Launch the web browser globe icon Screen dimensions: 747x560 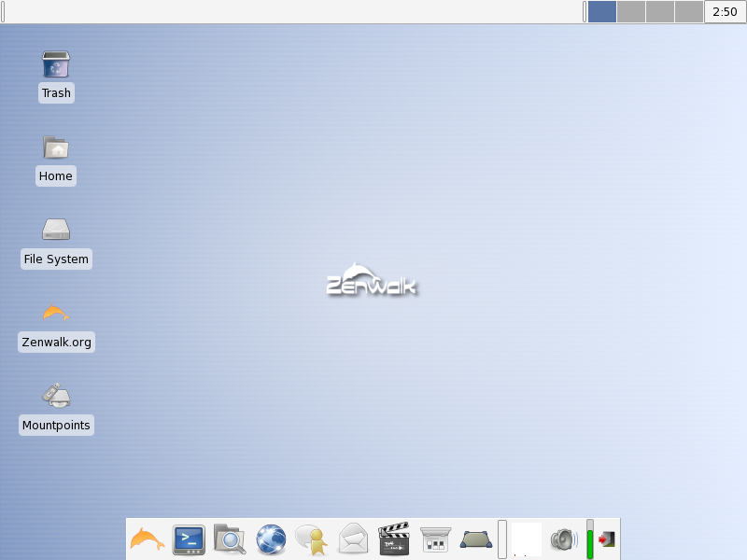click(x=271, y=539)
